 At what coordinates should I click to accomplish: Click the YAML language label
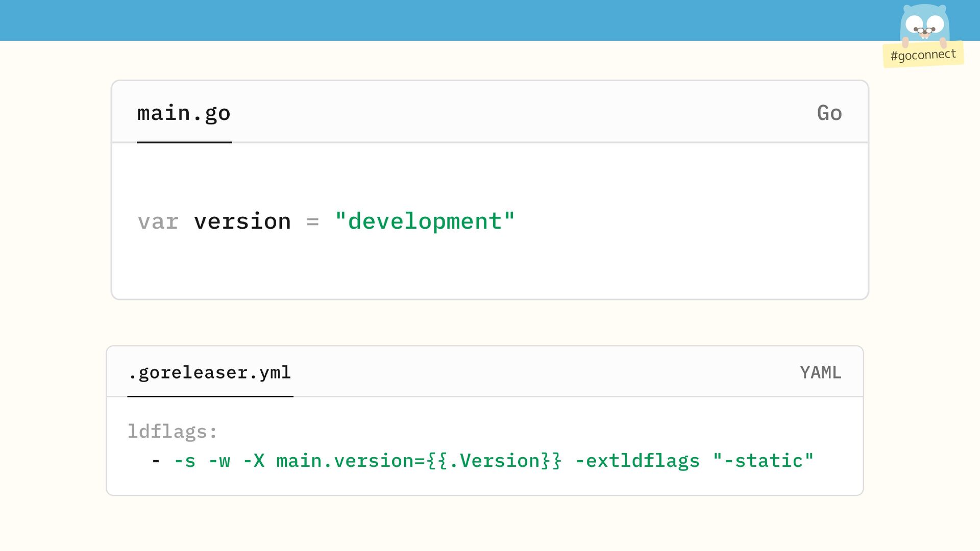click(820, 372)
